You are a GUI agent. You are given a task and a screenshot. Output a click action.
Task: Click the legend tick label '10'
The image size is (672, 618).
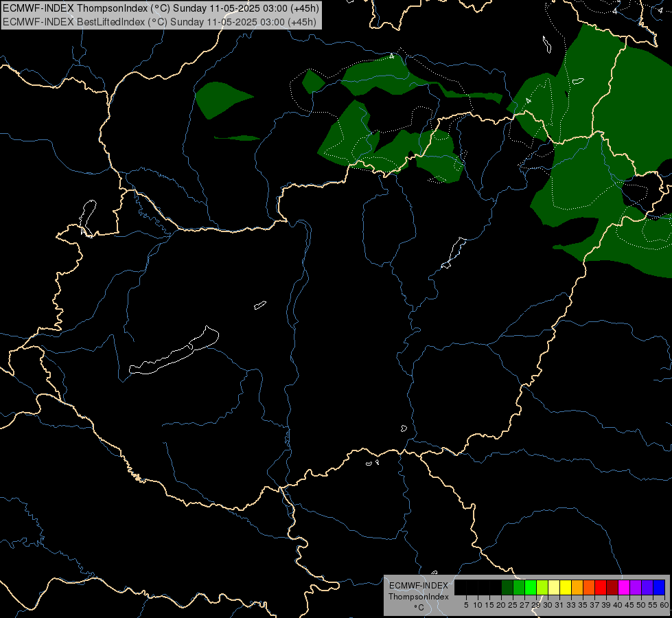coord(478,605)
